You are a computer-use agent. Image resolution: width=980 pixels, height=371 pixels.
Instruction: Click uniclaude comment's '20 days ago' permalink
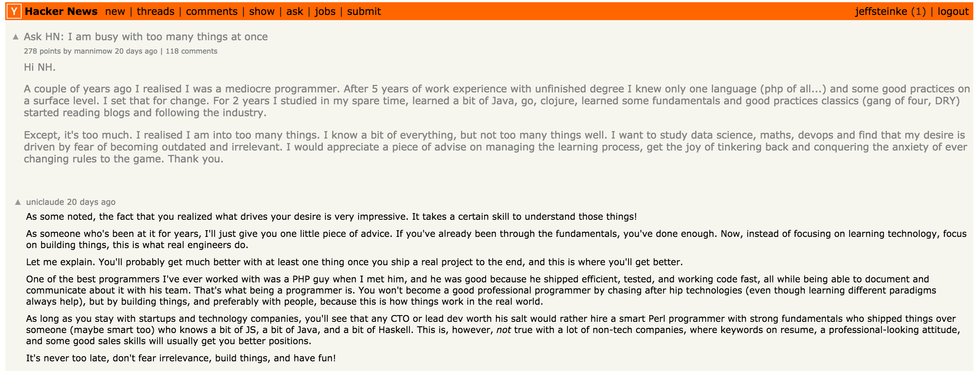pyautogui.click(x=91, y=202)
